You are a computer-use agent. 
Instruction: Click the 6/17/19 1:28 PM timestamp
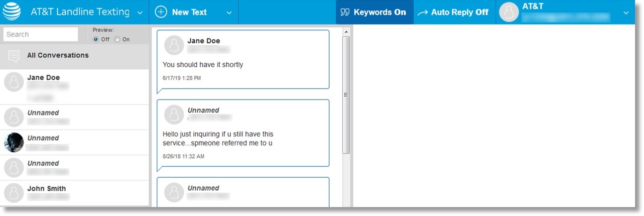[182, 78]
